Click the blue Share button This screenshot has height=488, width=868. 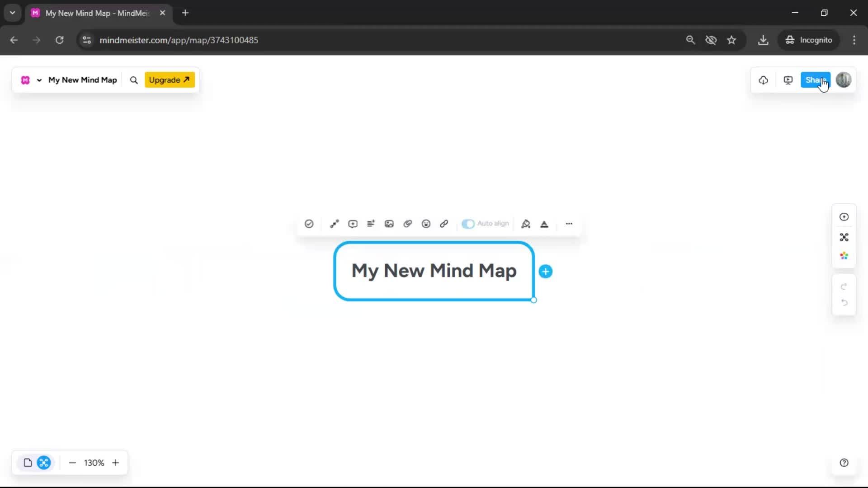[815, 80]
